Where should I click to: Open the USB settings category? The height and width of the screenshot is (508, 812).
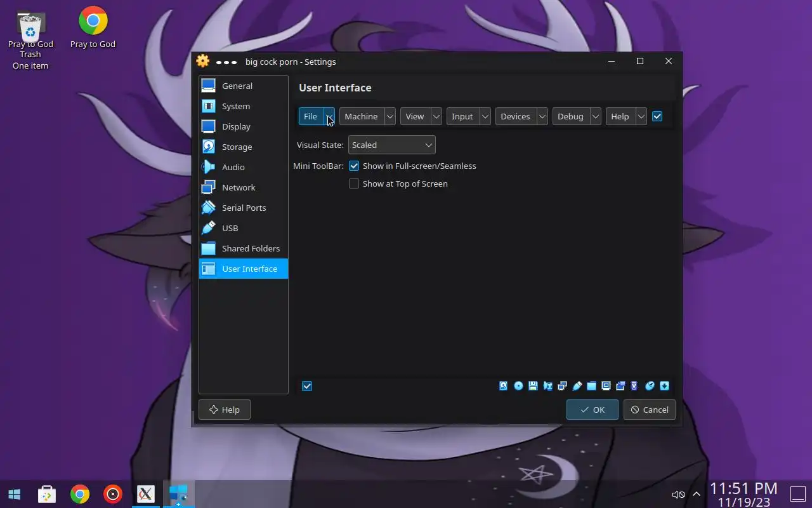[244, 228]
